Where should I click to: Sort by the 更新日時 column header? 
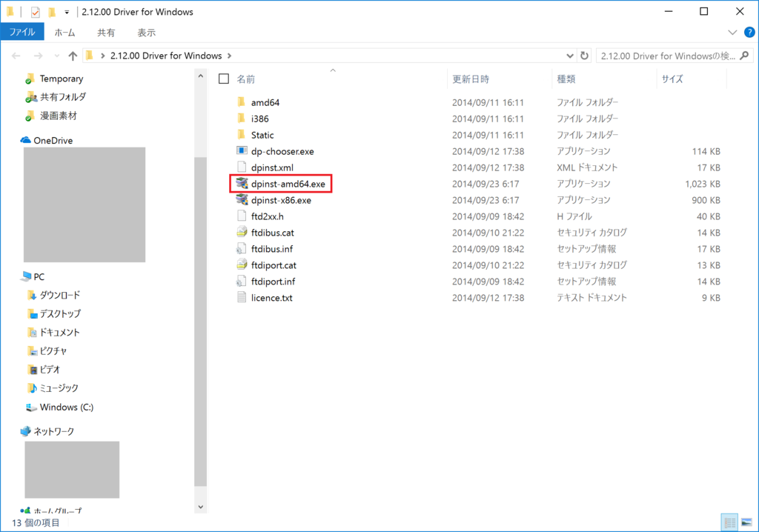471,79
